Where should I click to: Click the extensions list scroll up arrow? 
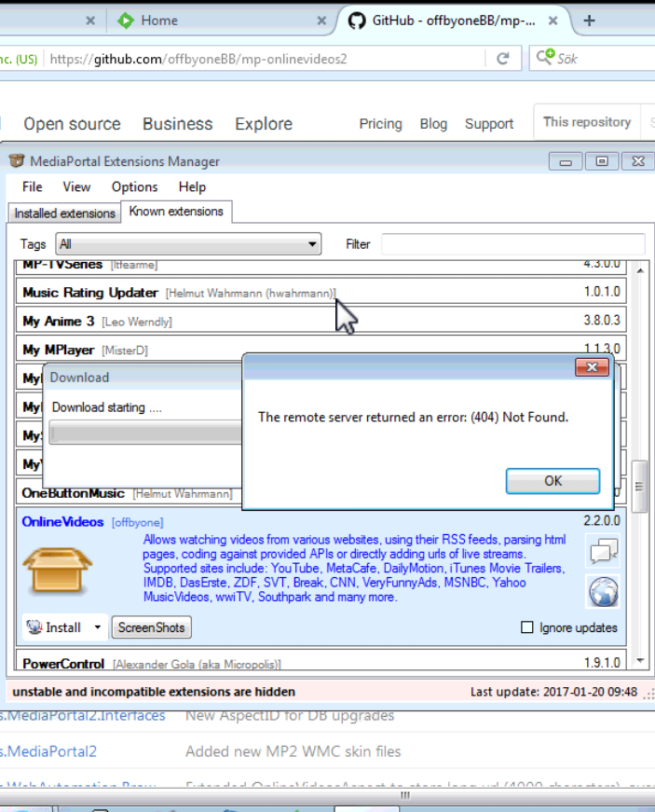(x=640, y=271)
